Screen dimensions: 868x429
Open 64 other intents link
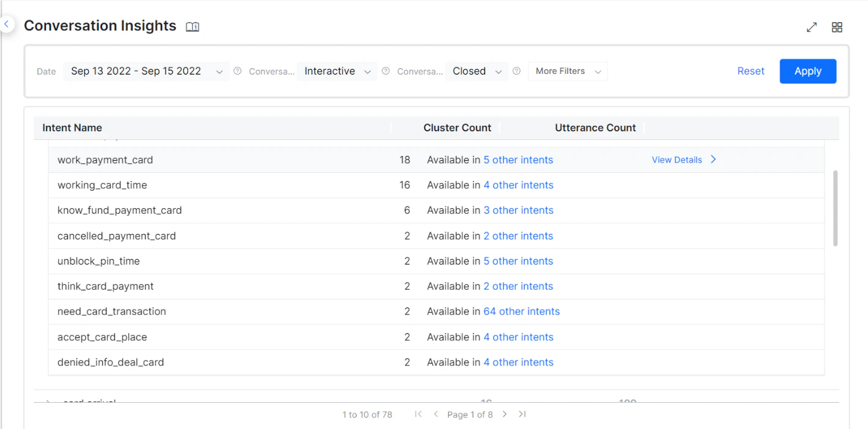pos(521,311)
